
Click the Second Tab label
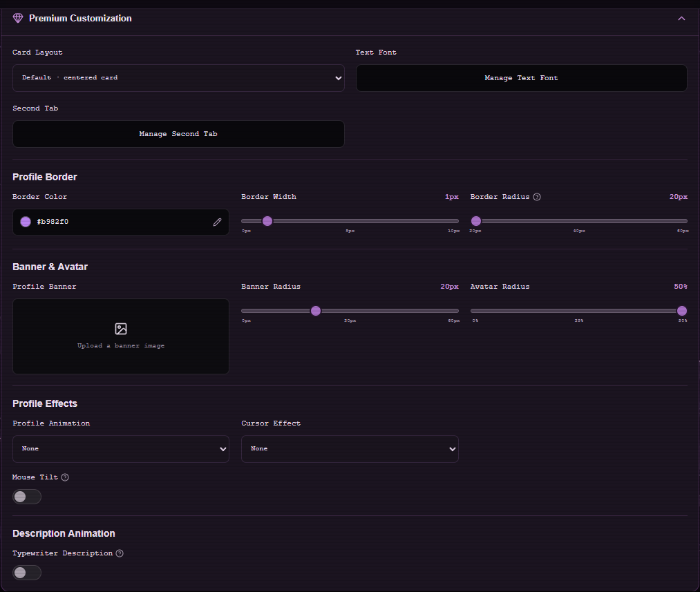tap(35, 108)
